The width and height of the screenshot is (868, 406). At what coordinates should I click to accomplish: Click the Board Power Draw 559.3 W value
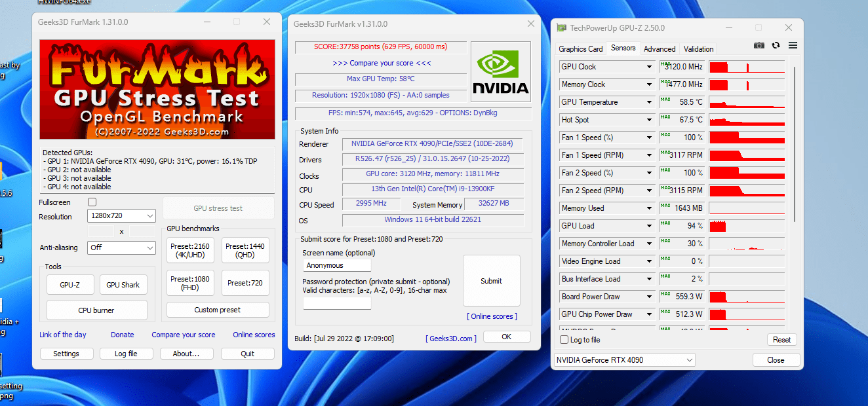(682, 297)
